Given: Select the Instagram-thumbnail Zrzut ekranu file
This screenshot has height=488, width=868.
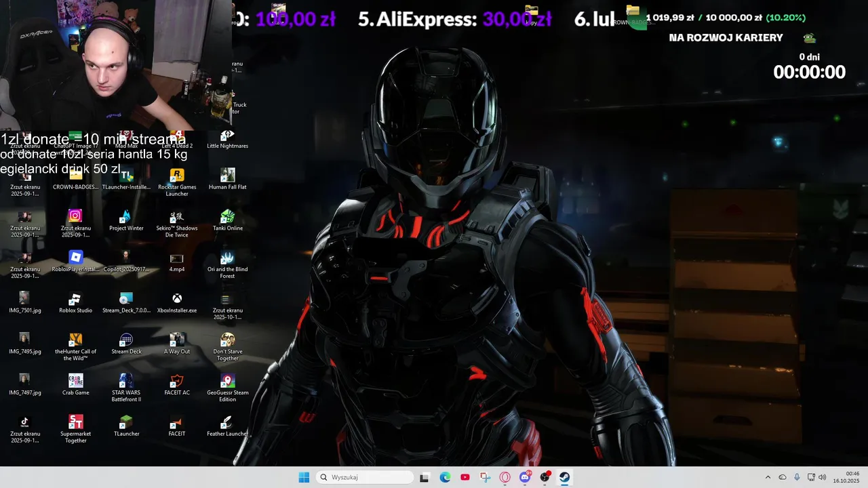Looking at the screenshot, I should [x=75, y=224].
